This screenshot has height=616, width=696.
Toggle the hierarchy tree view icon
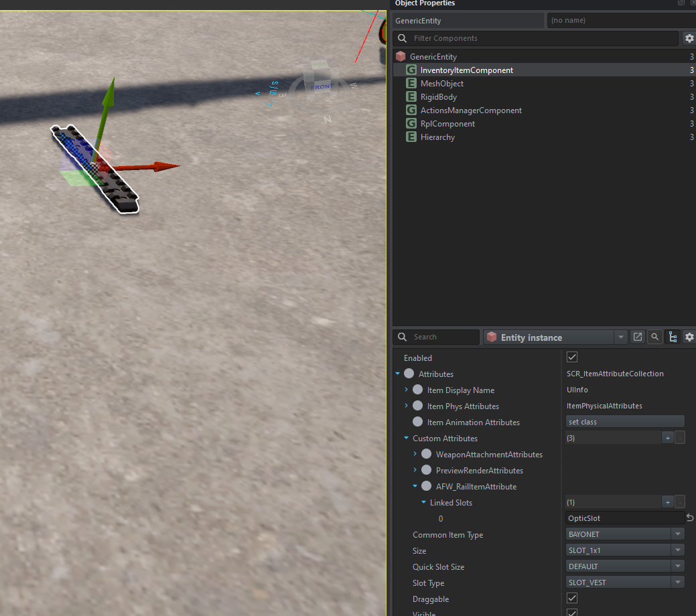tap(672, 337)
